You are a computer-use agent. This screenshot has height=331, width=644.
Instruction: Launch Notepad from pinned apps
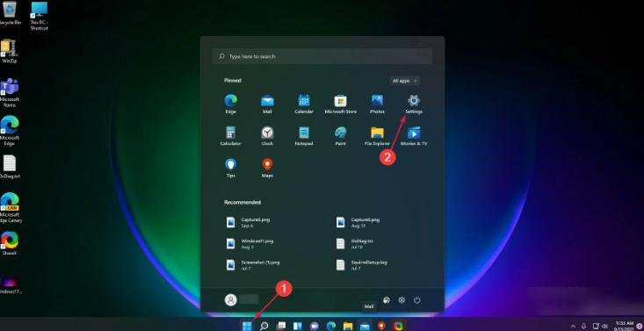(x=304, y=136)
